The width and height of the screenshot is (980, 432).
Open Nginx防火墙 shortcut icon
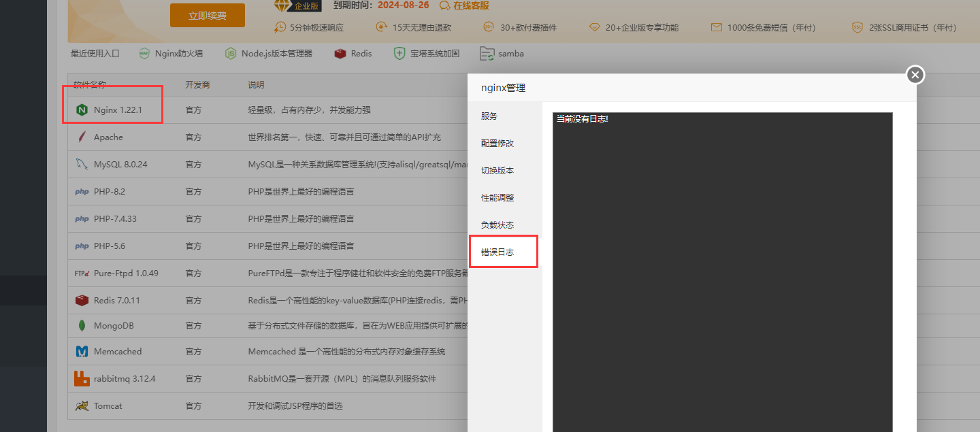[144, 53]
